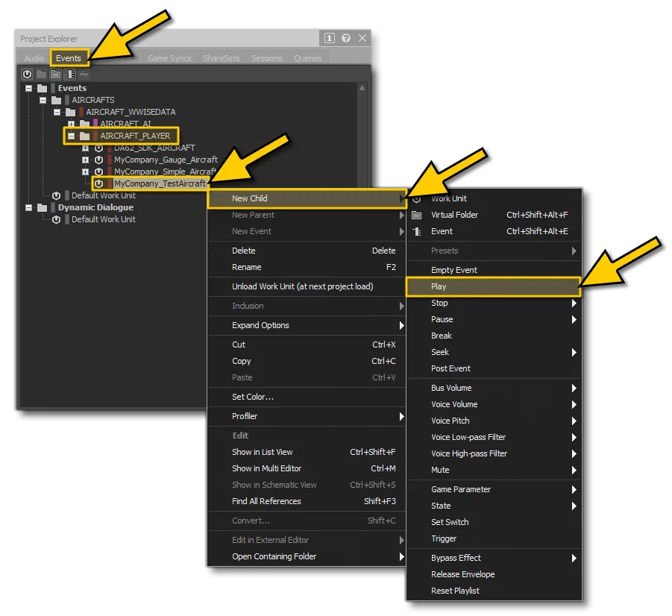Open the Profiler submenu
The image size is (672, 616).
307,416
